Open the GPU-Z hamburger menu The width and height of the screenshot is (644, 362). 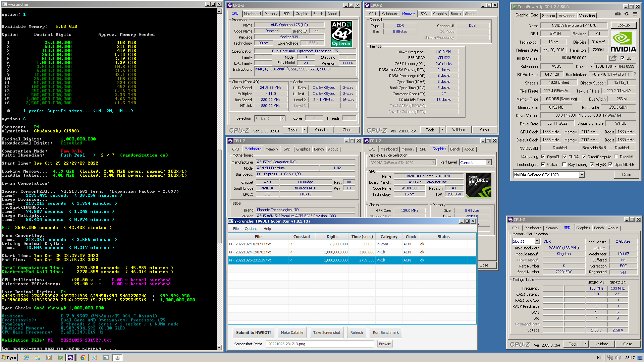[x=635, y=14]
